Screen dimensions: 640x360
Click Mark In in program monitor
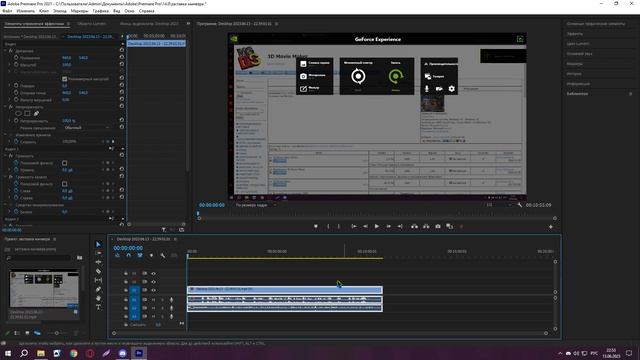(x=328, y=226)
